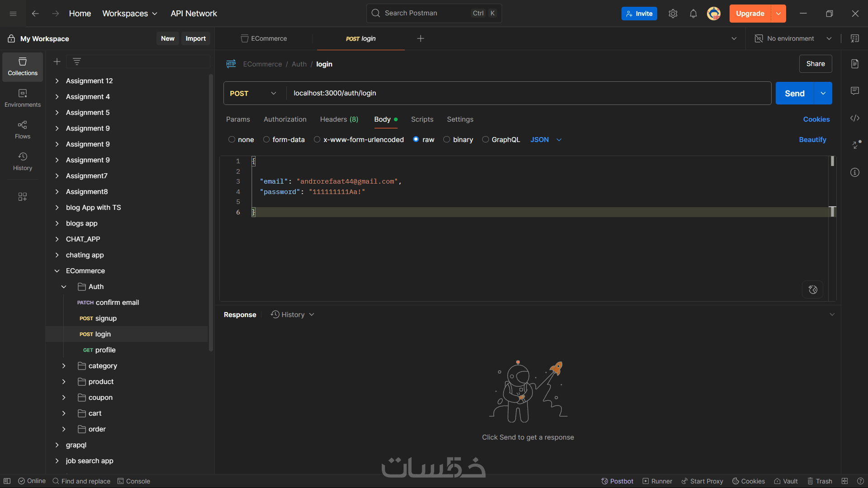This screenshot has width=868, height=488.
Task: Click the Invite button
Action: 639,14
